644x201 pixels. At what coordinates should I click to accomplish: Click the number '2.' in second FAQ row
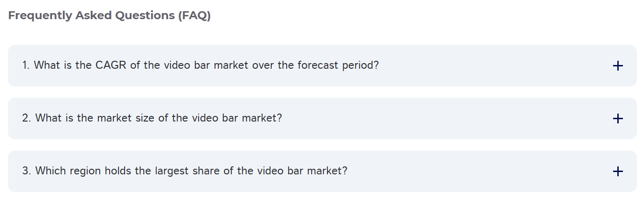click(x=27, y=118)
